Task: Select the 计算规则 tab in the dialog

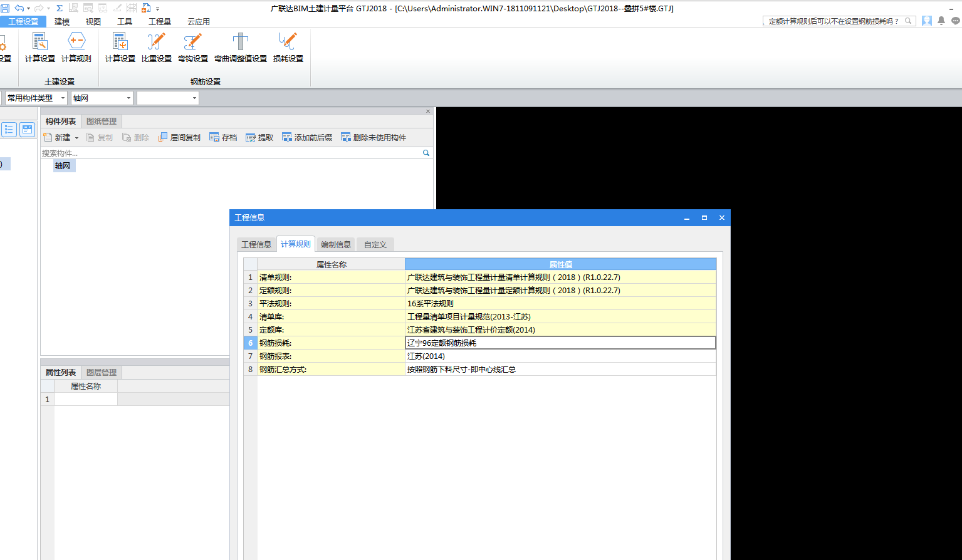Action: pyautogui.click(x=296, y=244)
